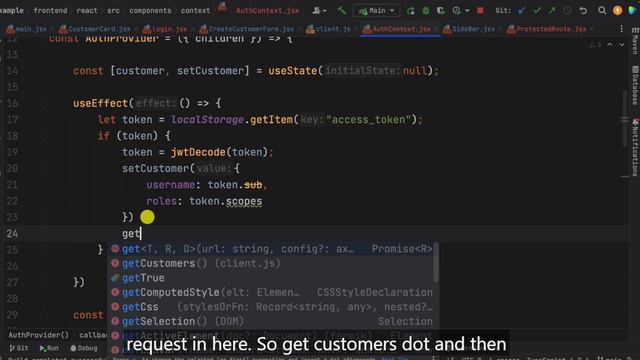
Task: Click Git Commit checkmark icon
Action: 537,11
